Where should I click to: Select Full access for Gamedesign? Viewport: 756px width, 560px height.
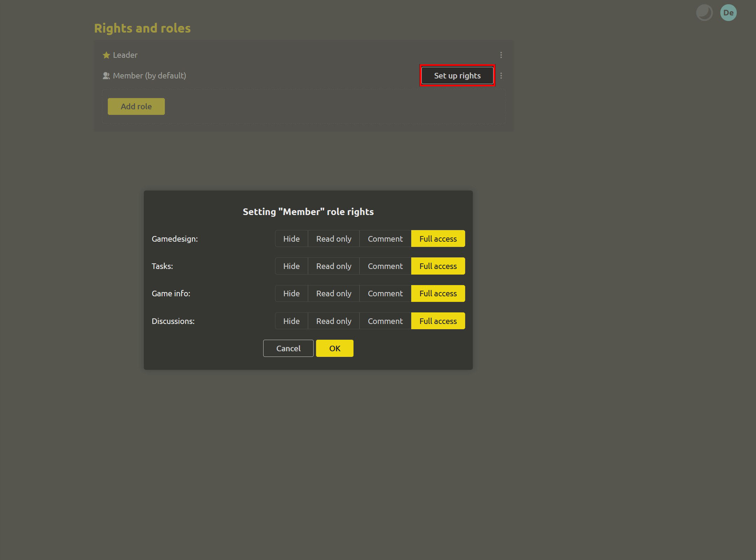(x=438, y=238)
